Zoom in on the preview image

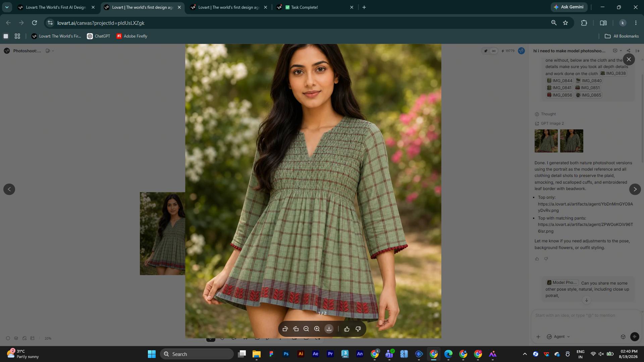point(317,329)
